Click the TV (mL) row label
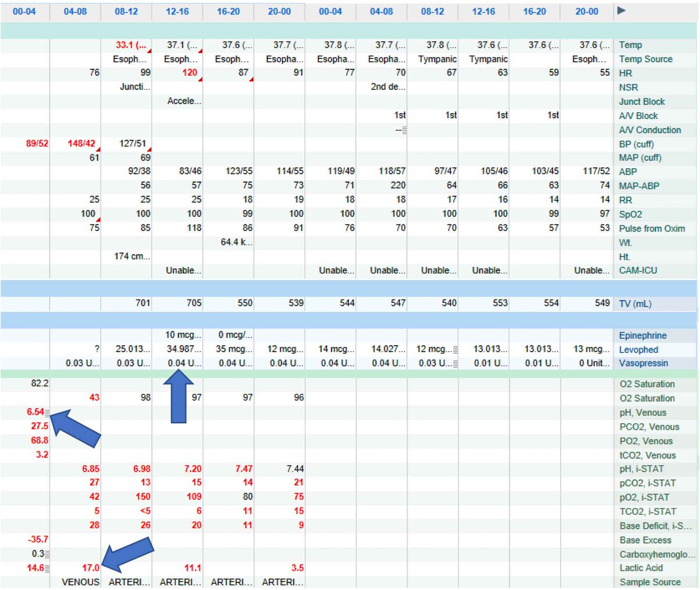Screen dimensions: 700x590 pyautogui.click(x=635, y=304)
